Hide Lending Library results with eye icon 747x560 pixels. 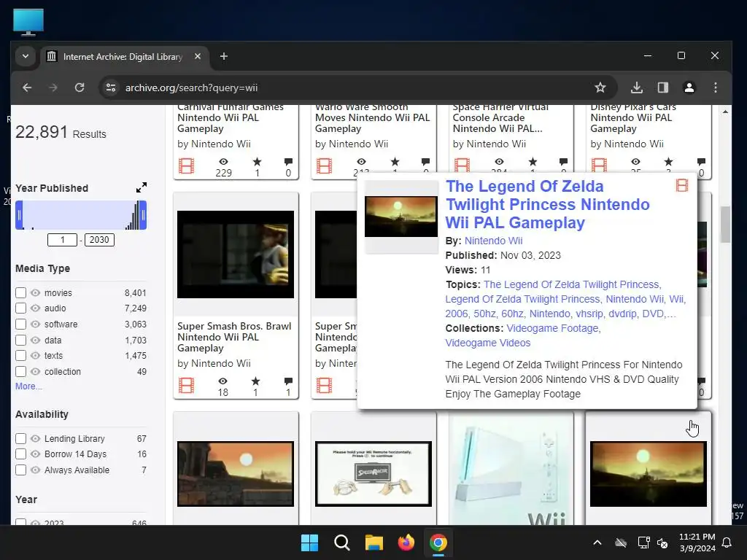(x=35, y=438)
